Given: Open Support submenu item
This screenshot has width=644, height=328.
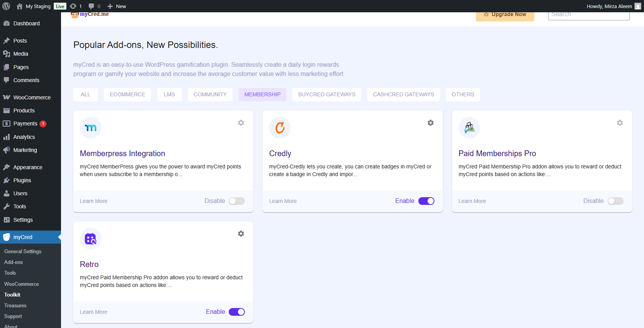Looking at the screenshot, I should [x=13, y=316].
